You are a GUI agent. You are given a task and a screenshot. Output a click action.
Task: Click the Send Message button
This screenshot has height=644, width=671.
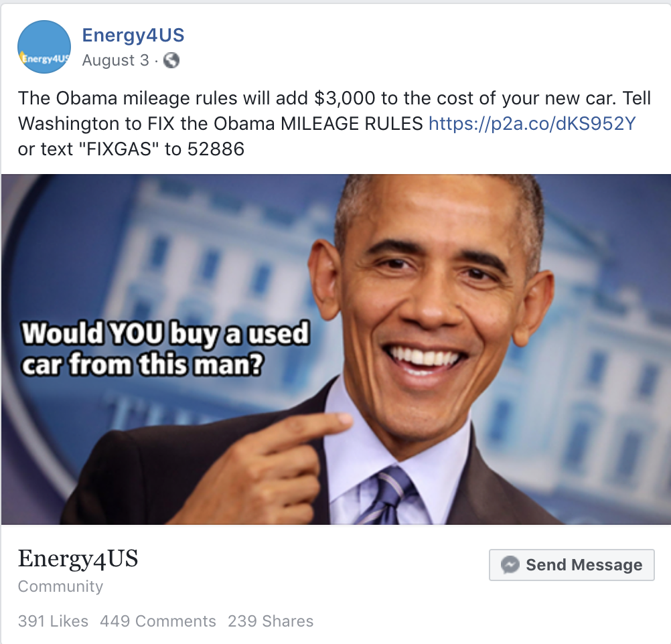[572, 565]
